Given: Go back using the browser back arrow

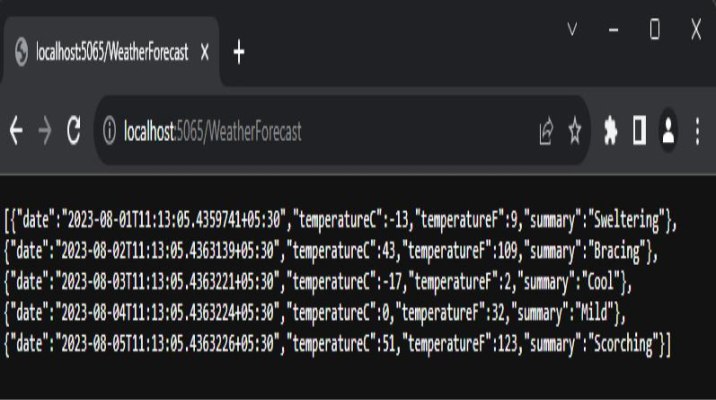Looking at the screenshot, I should 15,131.
